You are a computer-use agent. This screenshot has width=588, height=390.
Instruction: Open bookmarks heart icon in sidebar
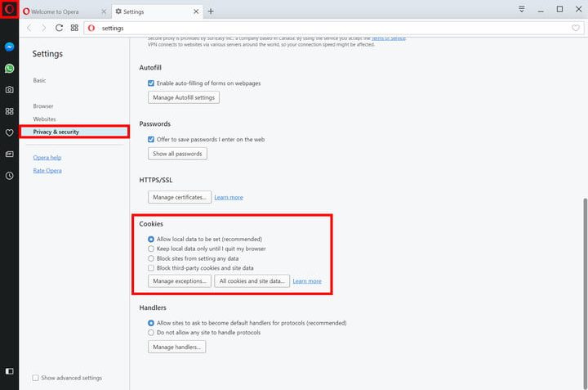click(9, 132)
